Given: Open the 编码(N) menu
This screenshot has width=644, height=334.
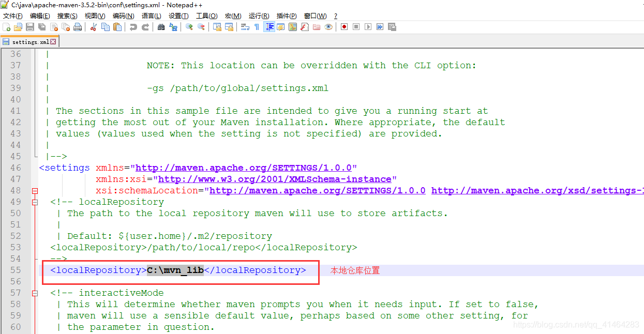Looking at the screenshot, I should tap(123, 16).
